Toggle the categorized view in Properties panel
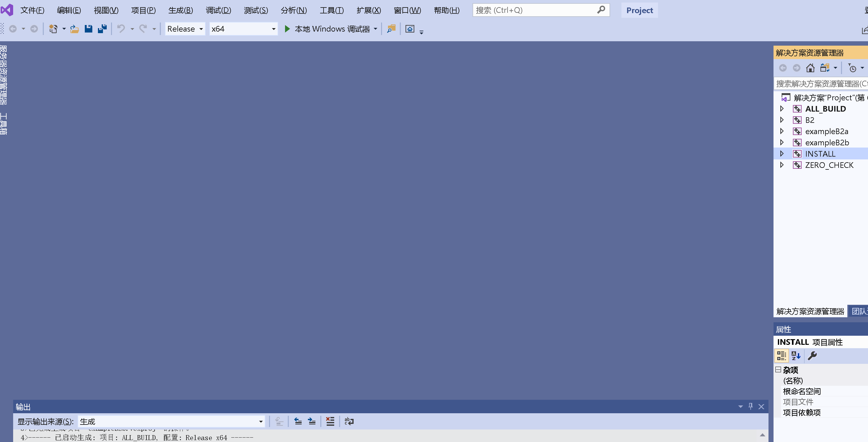The height and width of the screenshot is (442, 868). click(x=782, y=356)
